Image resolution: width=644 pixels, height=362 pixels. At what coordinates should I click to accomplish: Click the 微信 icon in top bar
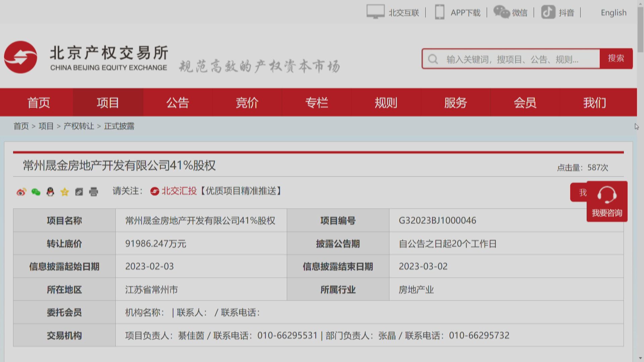click(x=501, y=12)
